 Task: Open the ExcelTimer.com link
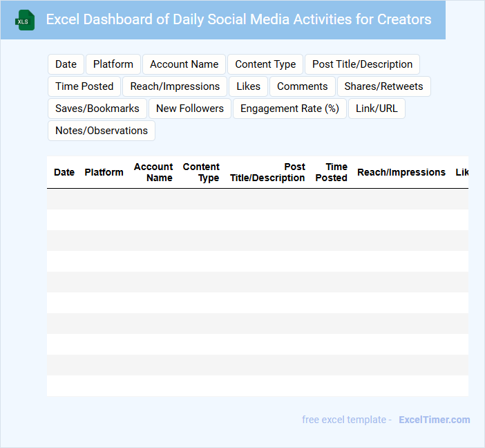[434, 420]
